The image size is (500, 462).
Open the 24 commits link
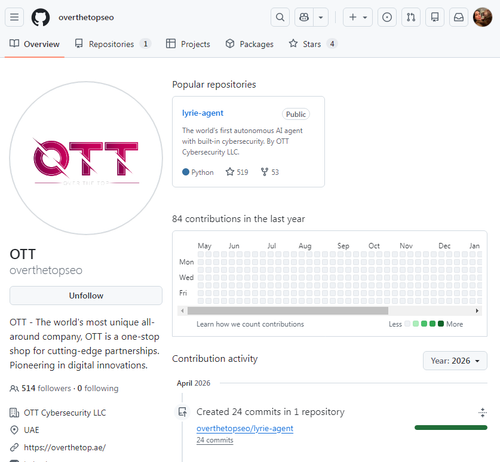215,440
